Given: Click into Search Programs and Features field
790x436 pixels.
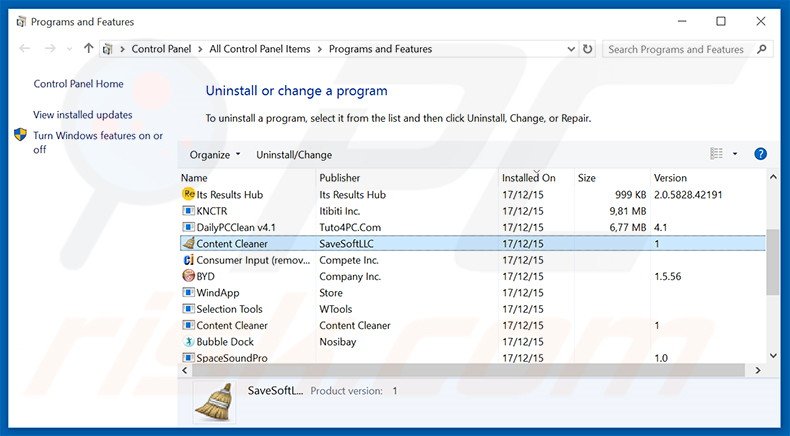Looking at the screenshot, I should tap(676, 49).
